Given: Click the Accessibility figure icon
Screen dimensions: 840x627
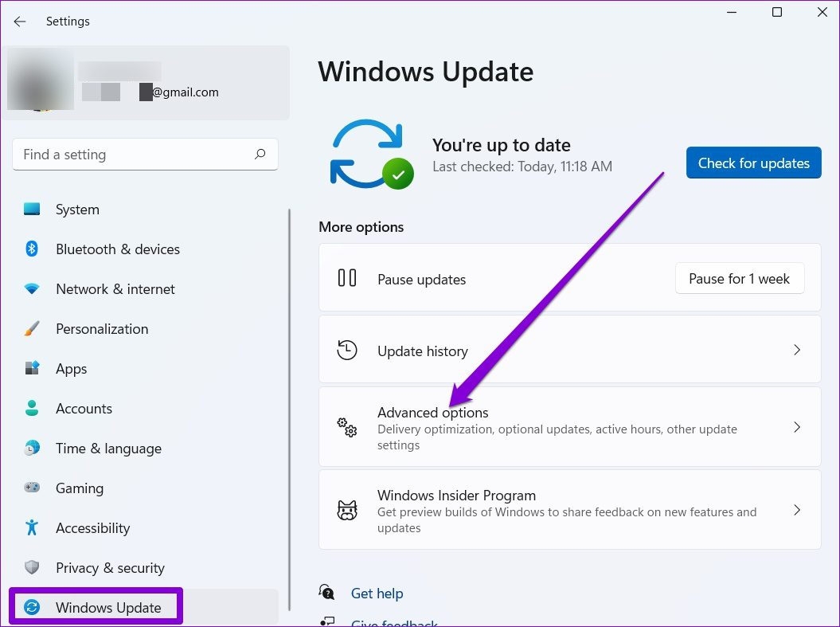Looking at the screenshot, I should click(32, 527).
